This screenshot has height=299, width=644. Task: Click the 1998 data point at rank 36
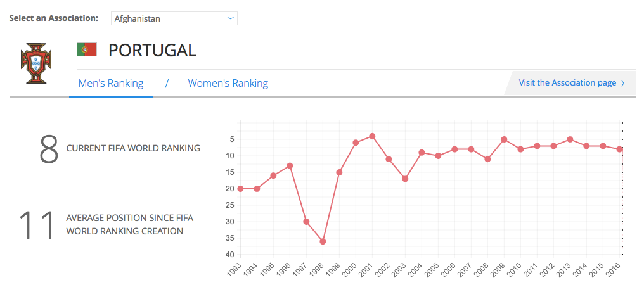pos(323,241)
